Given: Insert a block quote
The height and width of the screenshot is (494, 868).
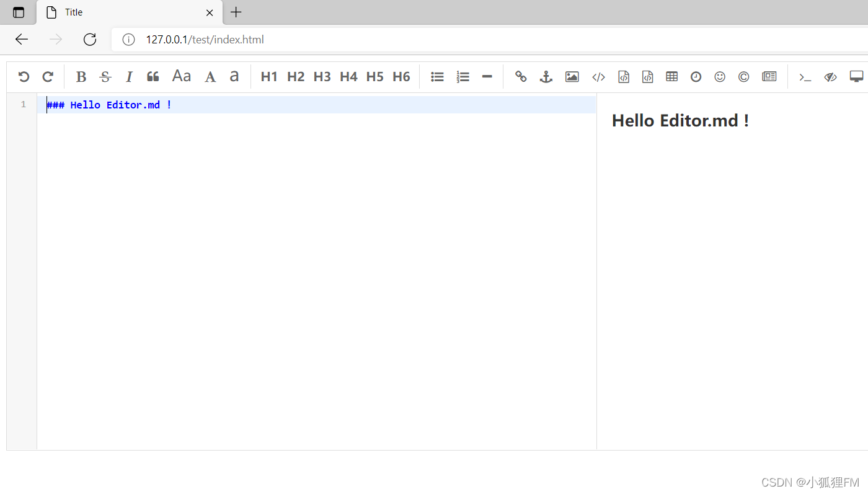Looking at the screenshot, I should coord(153,77).
